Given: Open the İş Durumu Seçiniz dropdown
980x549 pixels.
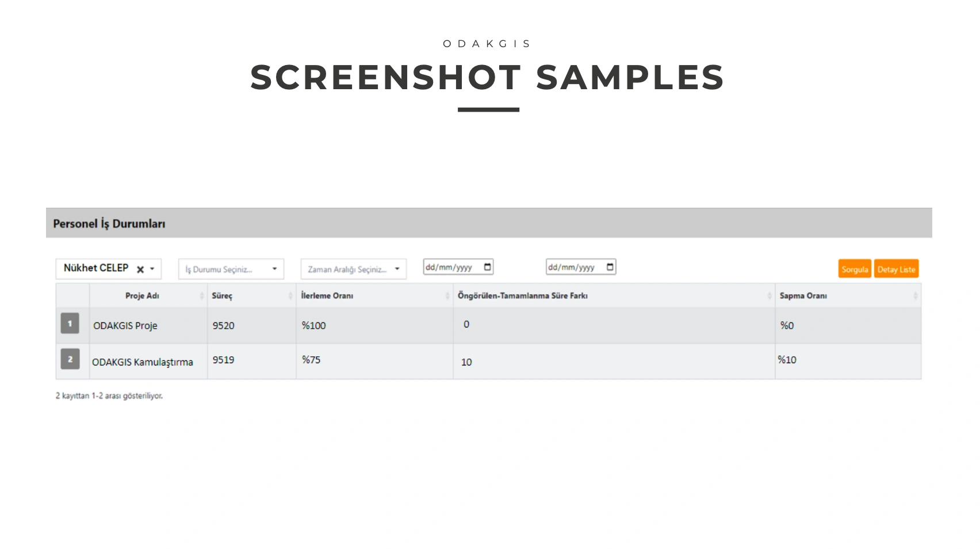Looking at the screenshot, I should [x=231, y=269].
